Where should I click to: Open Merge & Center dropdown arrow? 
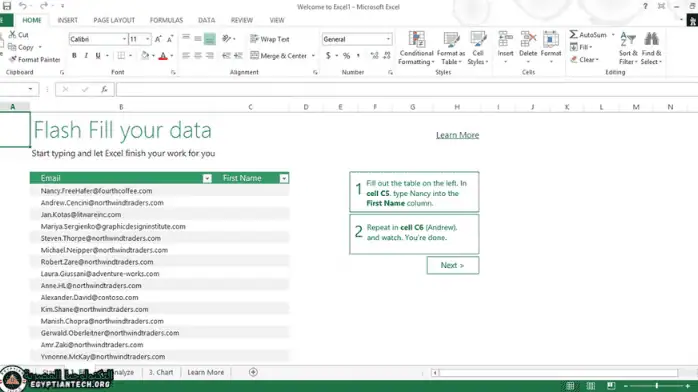[313, 56]
